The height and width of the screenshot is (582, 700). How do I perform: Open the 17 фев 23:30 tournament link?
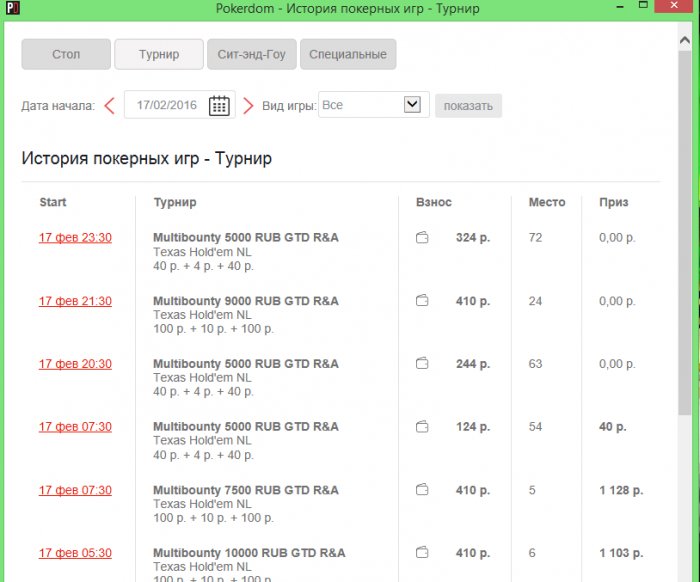(x=75, y=238)
